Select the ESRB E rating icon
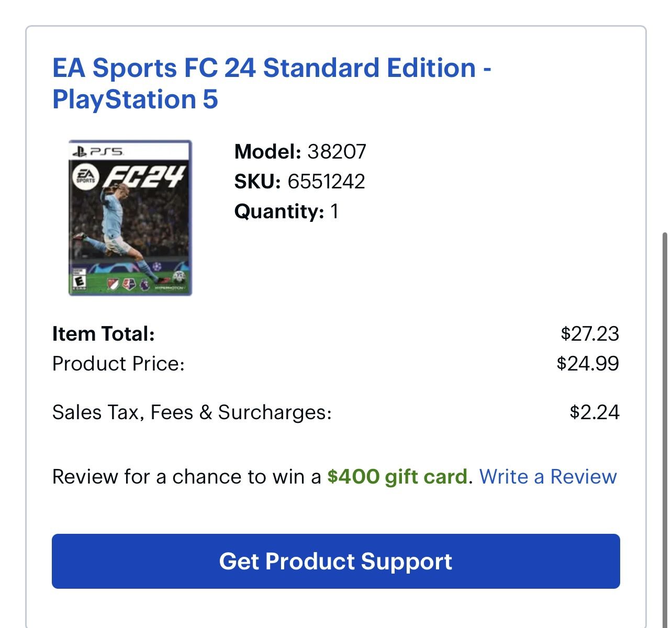Viewport: 672px width, 628px height. [80, 280]
